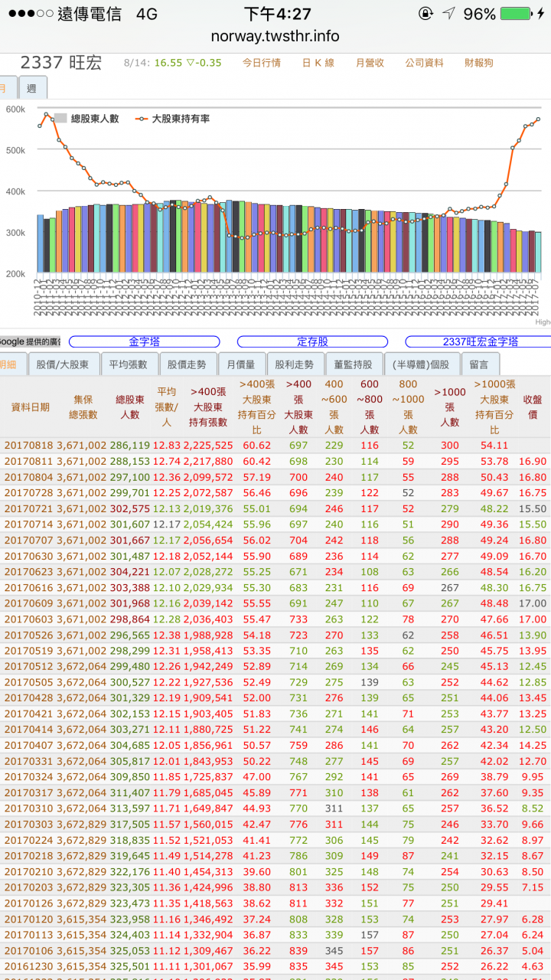The width and height of the screenshot is (551, 980).
Task: Open the 定存股 ad button
Action: 312,341
